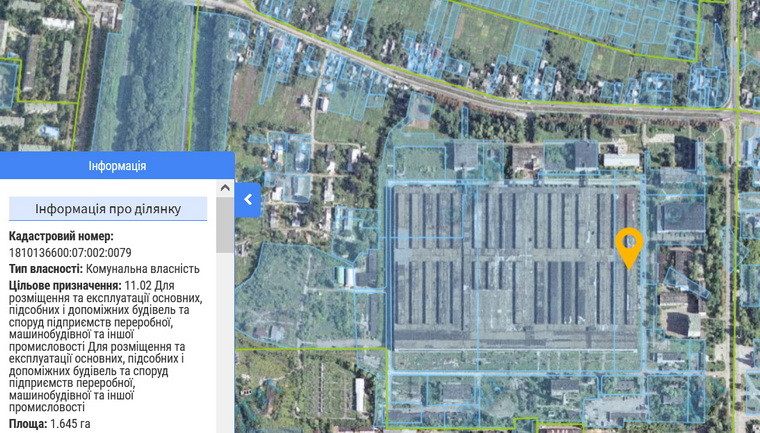
Task: Click the orange location marker pin
Action: pyautogui.click(x=628, y=245)
